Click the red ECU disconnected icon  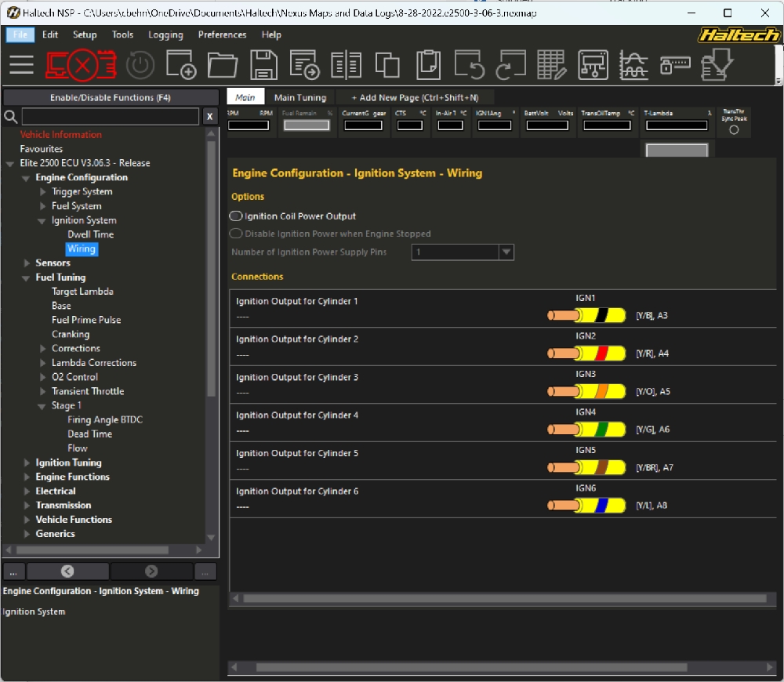(x=81, y=65)
